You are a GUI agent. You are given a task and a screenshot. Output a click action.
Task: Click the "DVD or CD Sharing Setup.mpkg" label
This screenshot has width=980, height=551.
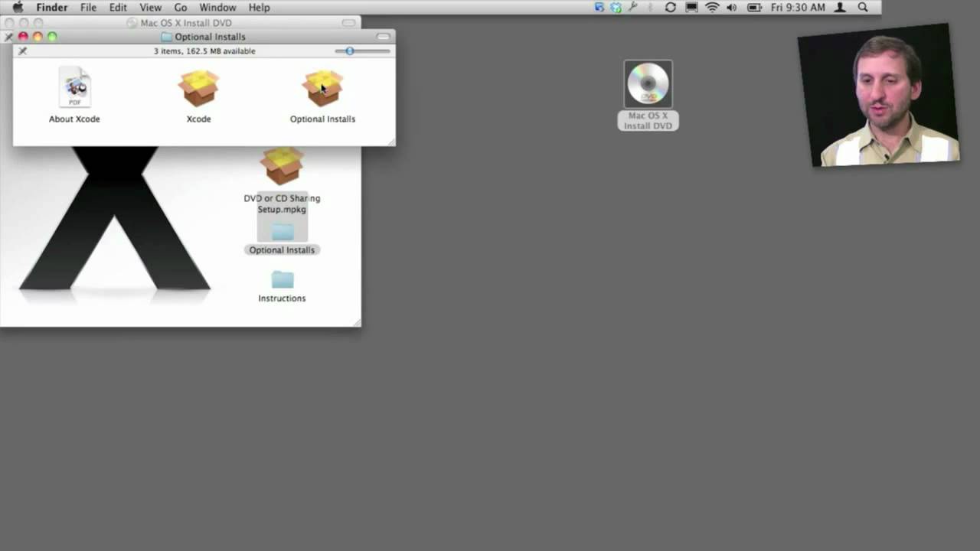pyautogui.click(x=282, y=204)
